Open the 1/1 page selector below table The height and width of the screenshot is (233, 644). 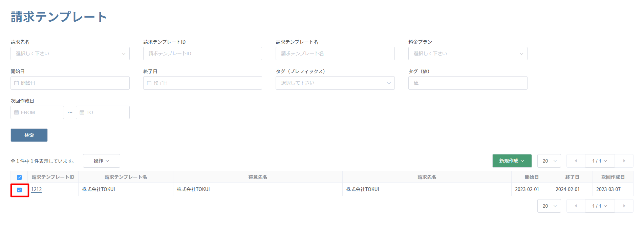pos(600,206)
